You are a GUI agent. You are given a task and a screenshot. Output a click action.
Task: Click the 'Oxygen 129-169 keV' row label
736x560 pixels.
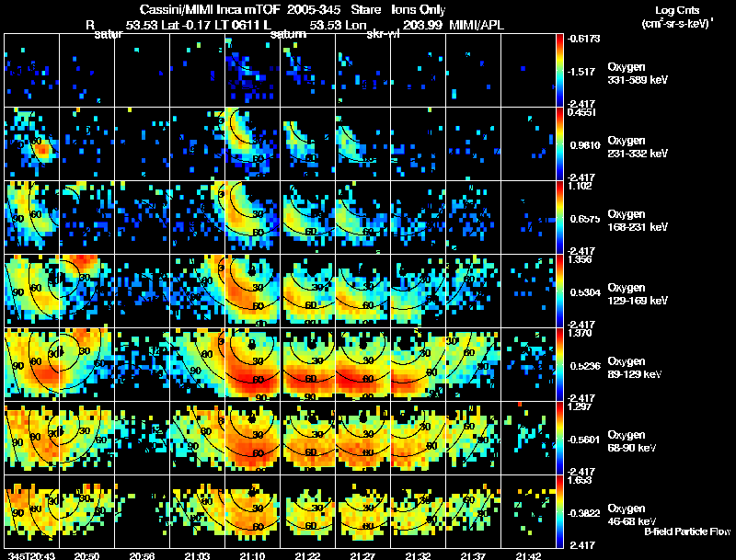(638, 294)
